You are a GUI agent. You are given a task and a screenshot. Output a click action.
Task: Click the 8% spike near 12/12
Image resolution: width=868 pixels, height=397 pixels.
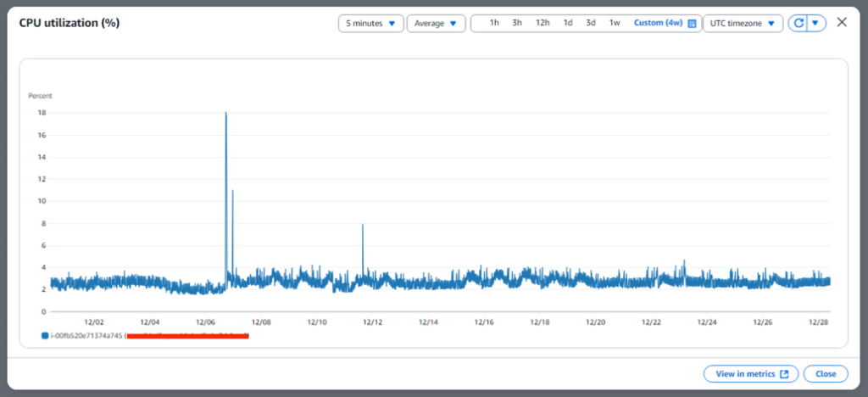coord(363,226)
